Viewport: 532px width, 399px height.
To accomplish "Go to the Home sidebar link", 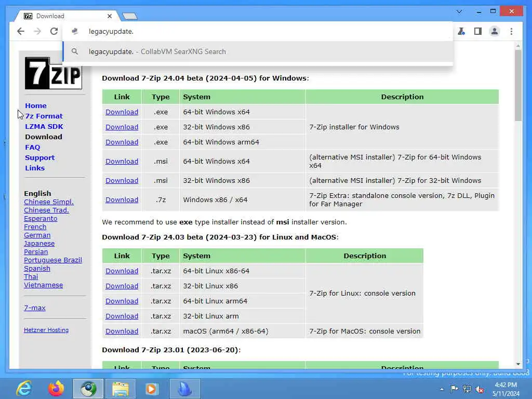I will tap(36, 105).
